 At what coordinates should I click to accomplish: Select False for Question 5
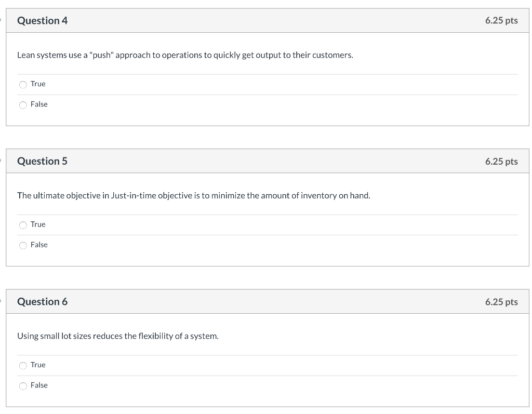click(x=23, y=245)
